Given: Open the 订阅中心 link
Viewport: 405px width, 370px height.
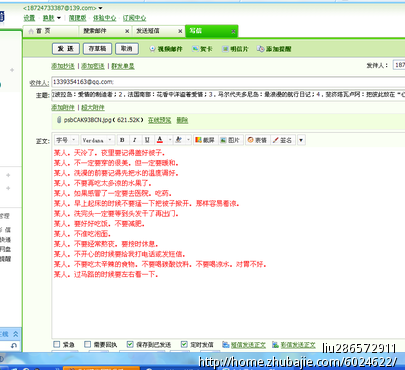Looking at the screenshot, I should (134, 18).
